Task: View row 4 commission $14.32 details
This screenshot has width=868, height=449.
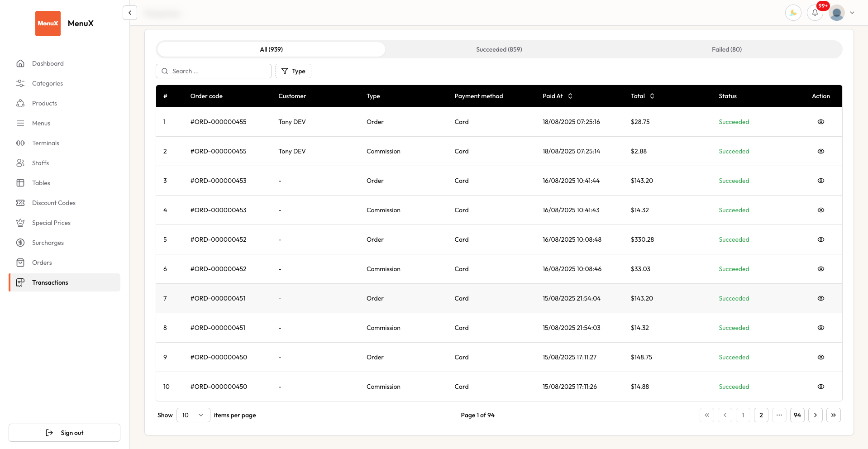Action: pyautogui.click(x=820, y=210)
